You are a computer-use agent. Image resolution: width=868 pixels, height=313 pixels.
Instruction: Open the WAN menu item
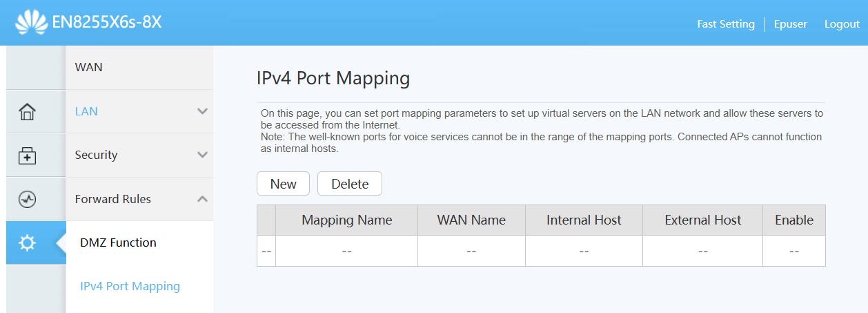pyautogui.click(x=89, y=67)
